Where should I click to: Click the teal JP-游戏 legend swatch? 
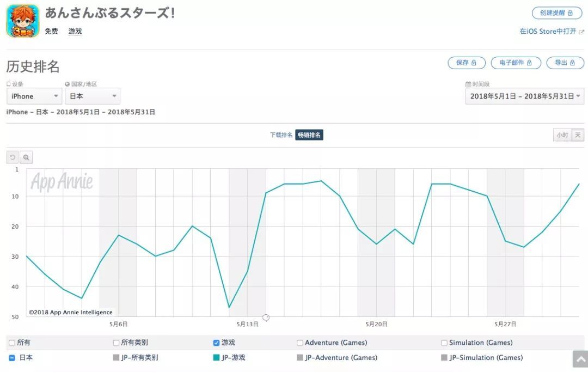217,358
